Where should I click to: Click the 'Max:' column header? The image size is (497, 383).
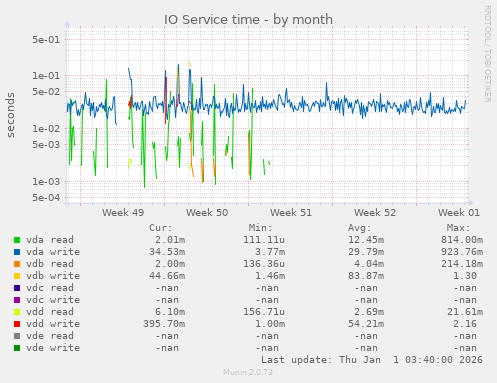(x=459, y=228)
